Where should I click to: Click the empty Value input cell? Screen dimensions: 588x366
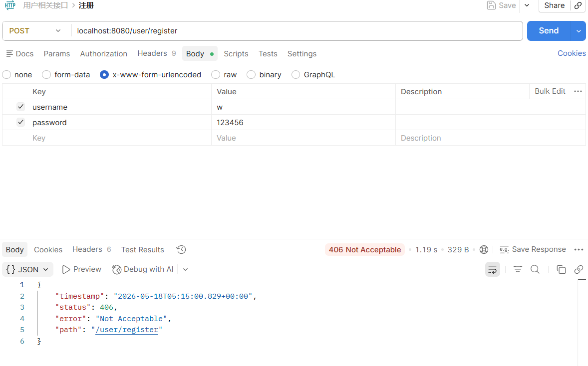click(303, 138)
